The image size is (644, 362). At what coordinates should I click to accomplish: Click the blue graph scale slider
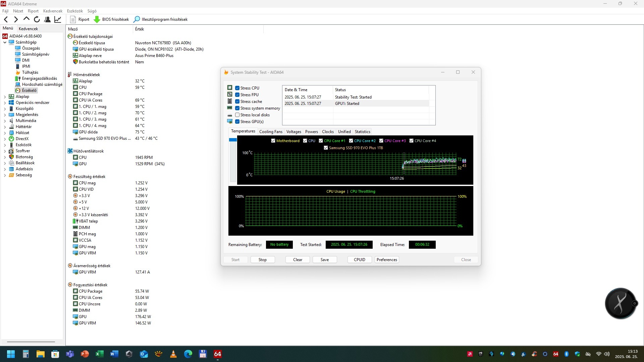pyautogui.click(x=233, y=140)
